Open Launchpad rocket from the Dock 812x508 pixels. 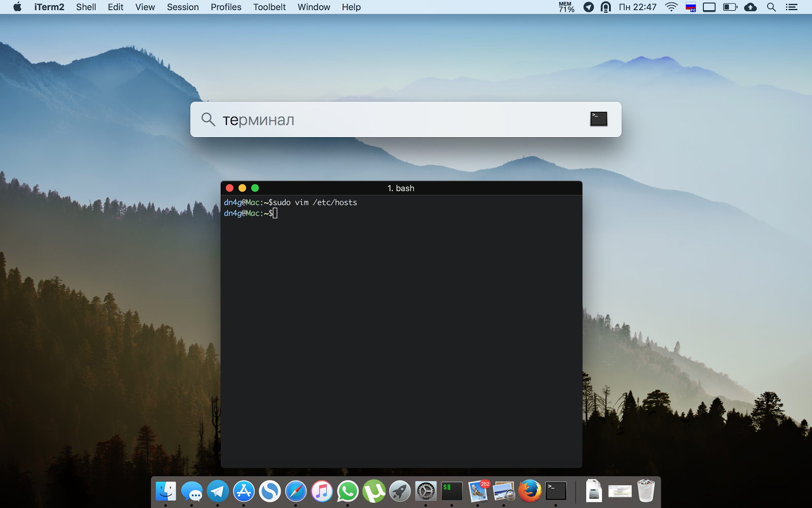(400, 491)
